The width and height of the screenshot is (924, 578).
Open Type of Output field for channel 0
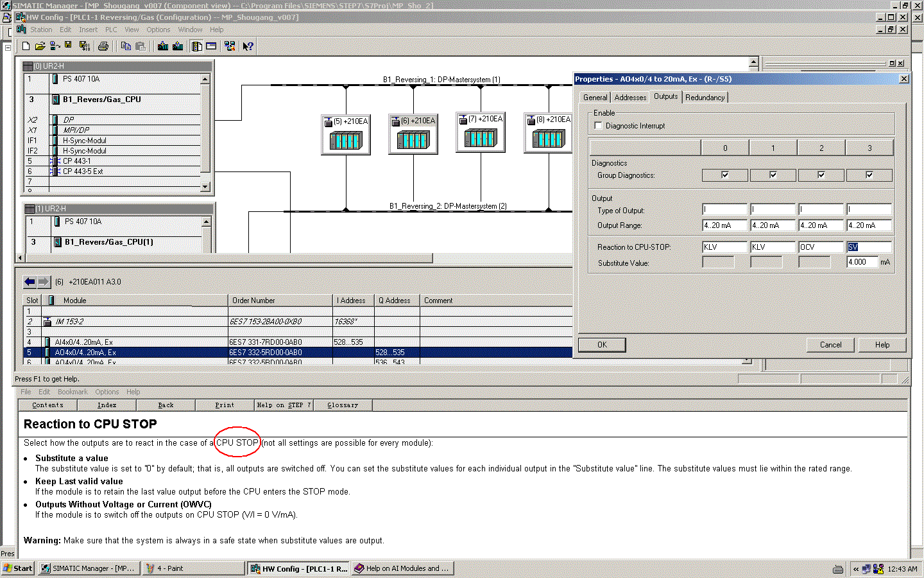(x=725, y=209)
